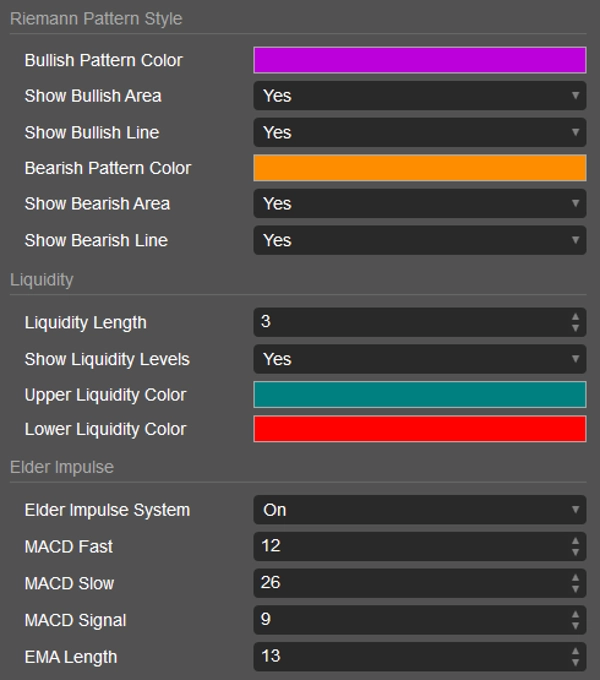This screenshot has height=680, width=600.
Task: Open the Show Bullish Line dropdown
Action: click(x=419, y=132)
